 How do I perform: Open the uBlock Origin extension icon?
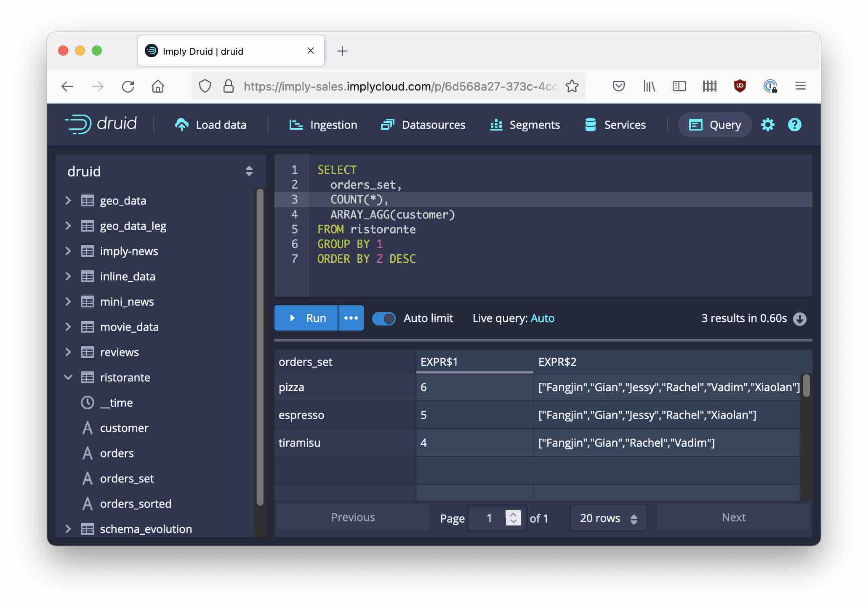[740, 86]
